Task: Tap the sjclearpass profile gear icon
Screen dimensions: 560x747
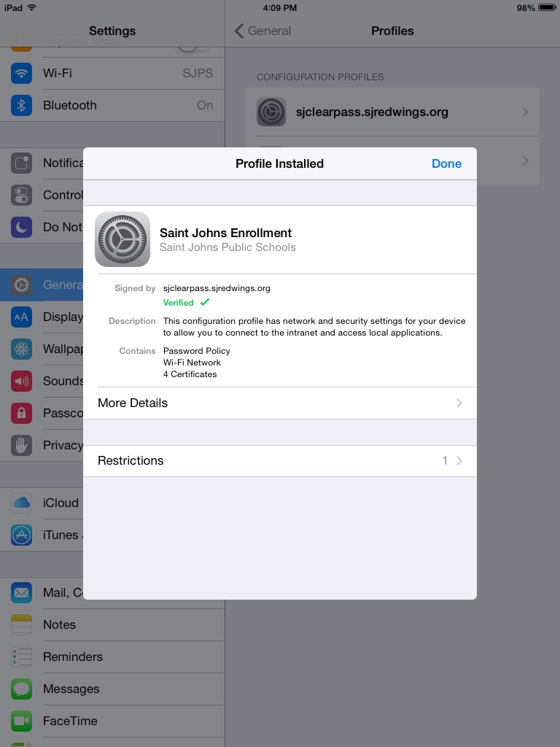Action: point(271,112)
